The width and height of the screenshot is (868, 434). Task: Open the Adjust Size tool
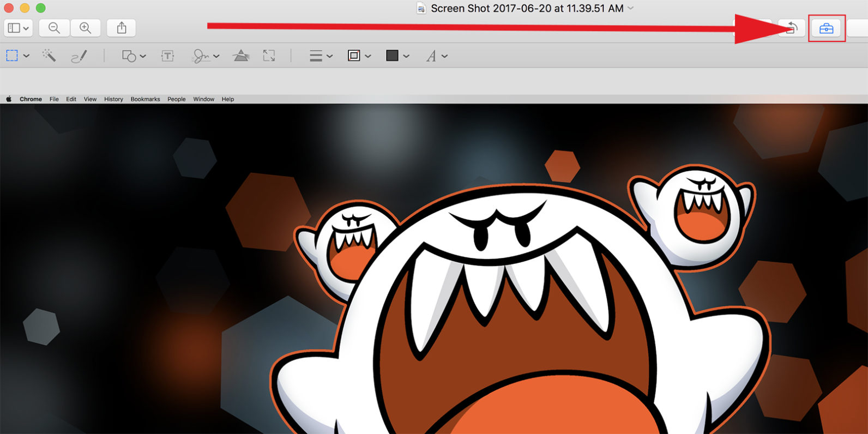(x=269, y=56)
